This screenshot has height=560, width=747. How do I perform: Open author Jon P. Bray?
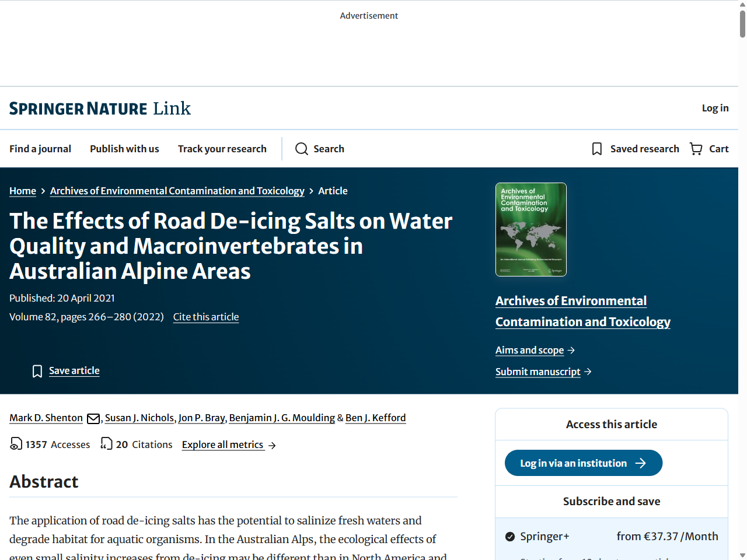201,418
